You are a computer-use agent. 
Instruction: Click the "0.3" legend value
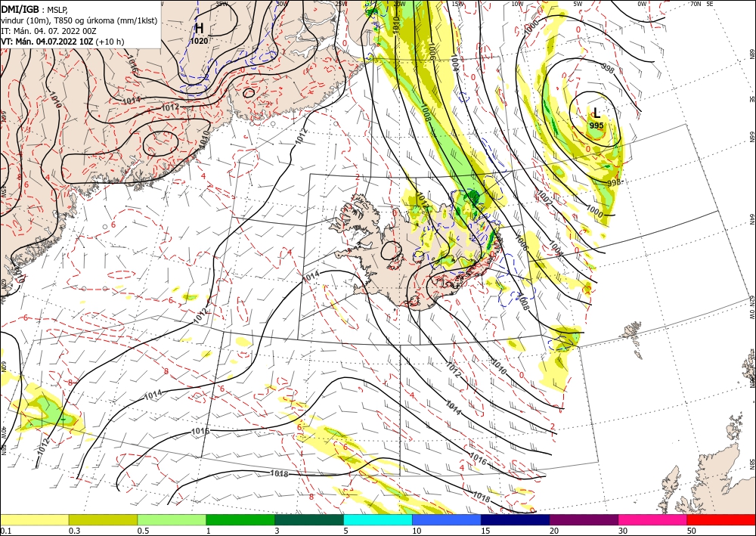tap(74, 531)
